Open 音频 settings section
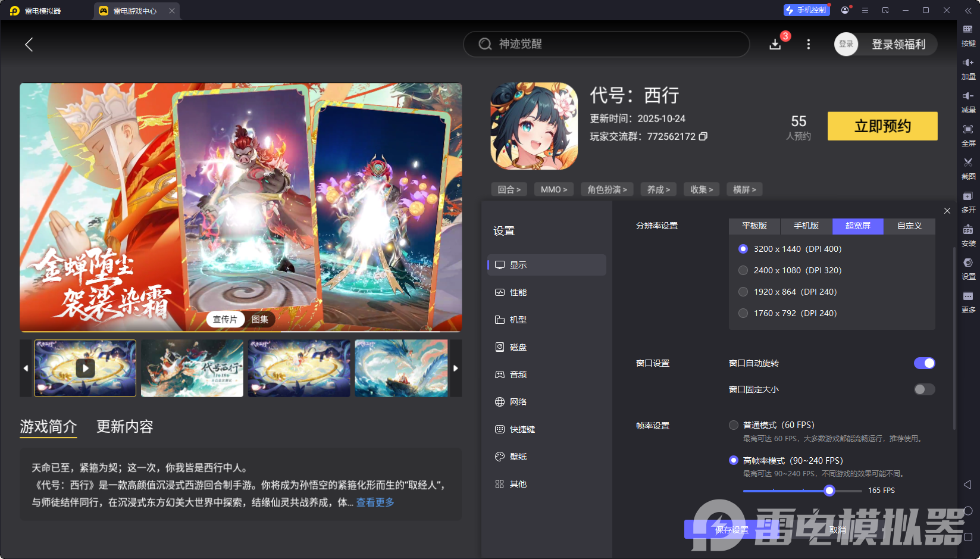This screenshot has width=980, height=559. [x=547, y=374]
